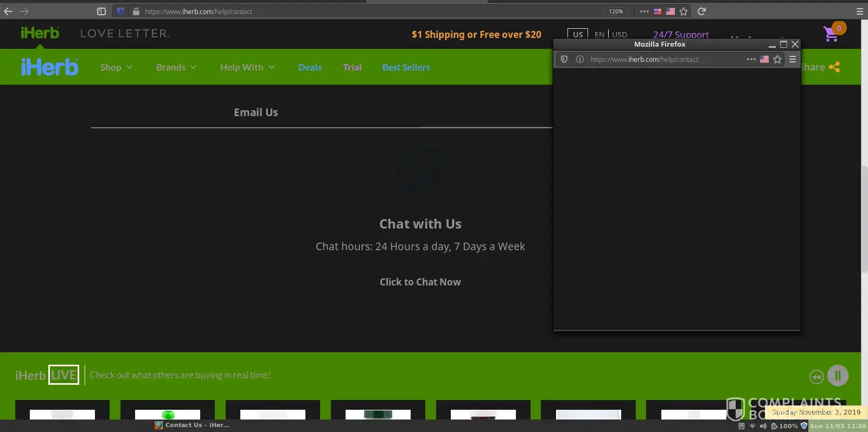Rewind the iHerb Live carousel
Image resolution: width=868 pixels, height=432 pixels.
pos(816,377)
